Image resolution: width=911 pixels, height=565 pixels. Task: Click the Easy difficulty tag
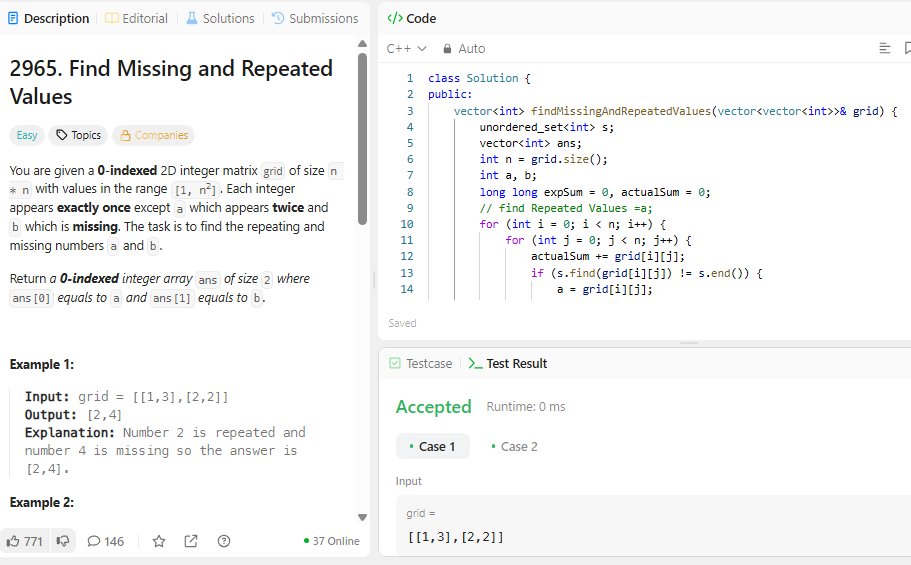27,135
